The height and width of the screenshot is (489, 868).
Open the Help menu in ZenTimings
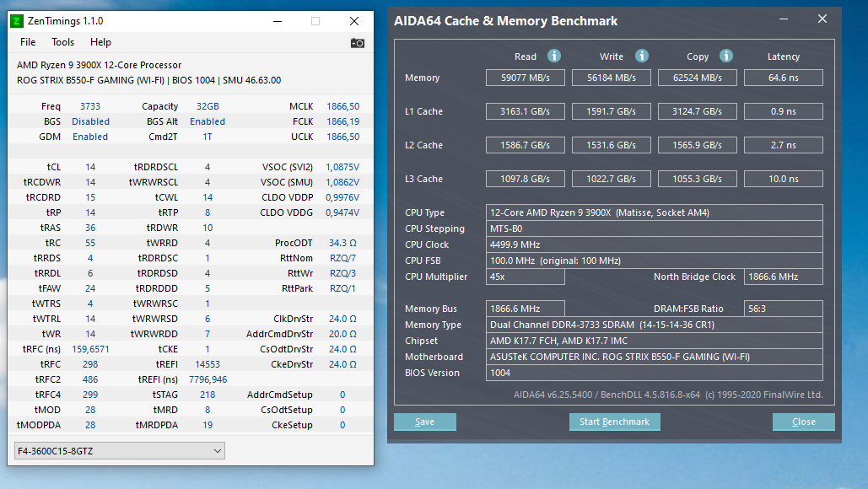point(100,42)
